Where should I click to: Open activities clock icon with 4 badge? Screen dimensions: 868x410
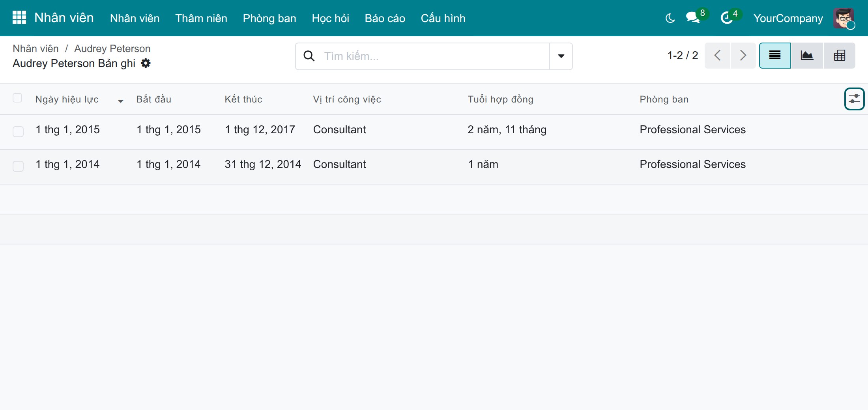(x=727, y=18)
